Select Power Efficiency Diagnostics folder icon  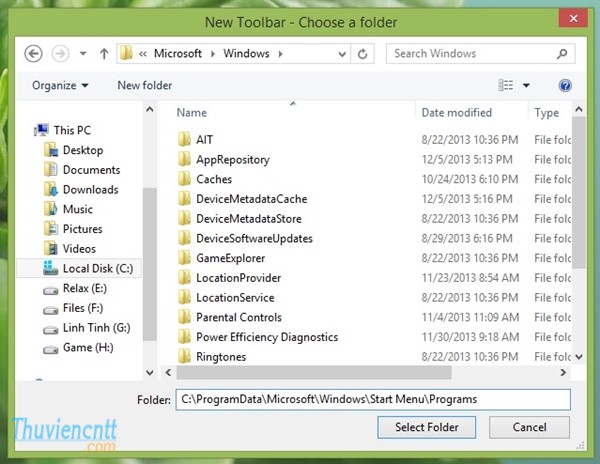184,337
